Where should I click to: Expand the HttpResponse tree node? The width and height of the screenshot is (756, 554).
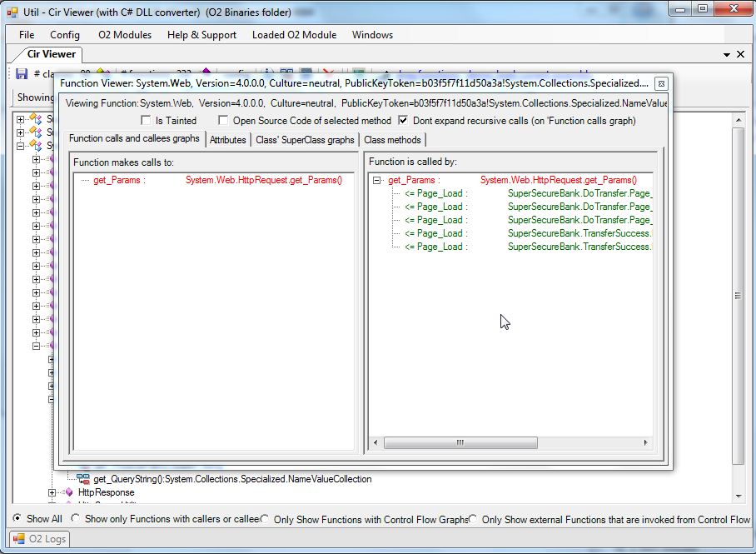(x=53, y=492)
